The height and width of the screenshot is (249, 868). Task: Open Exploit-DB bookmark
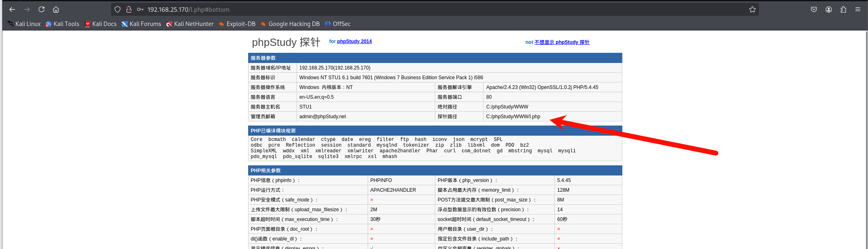(237, 24)
